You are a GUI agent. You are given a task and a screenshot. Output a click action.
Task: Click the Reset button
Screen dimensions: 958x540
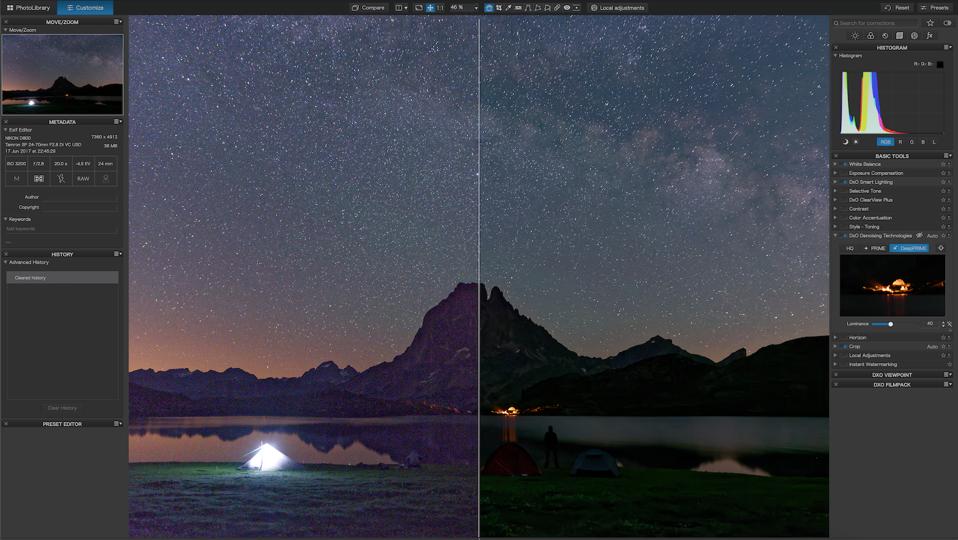pos(897,8)
